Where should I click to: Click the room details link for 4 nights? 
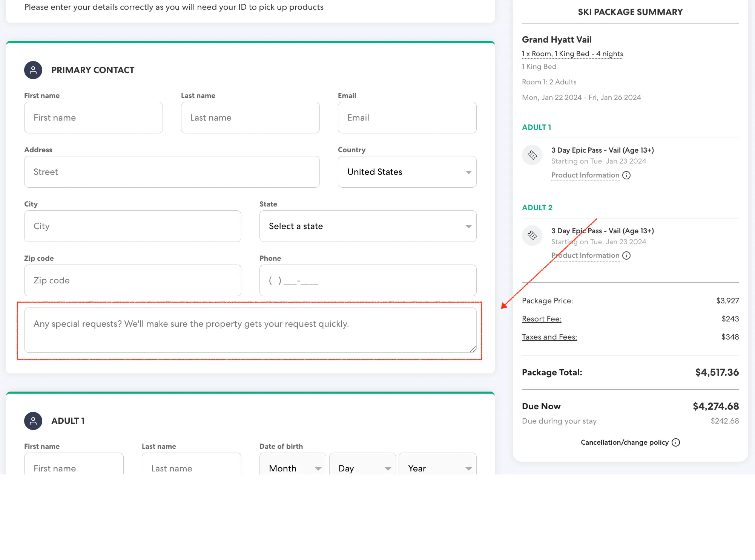pos(572,54)
